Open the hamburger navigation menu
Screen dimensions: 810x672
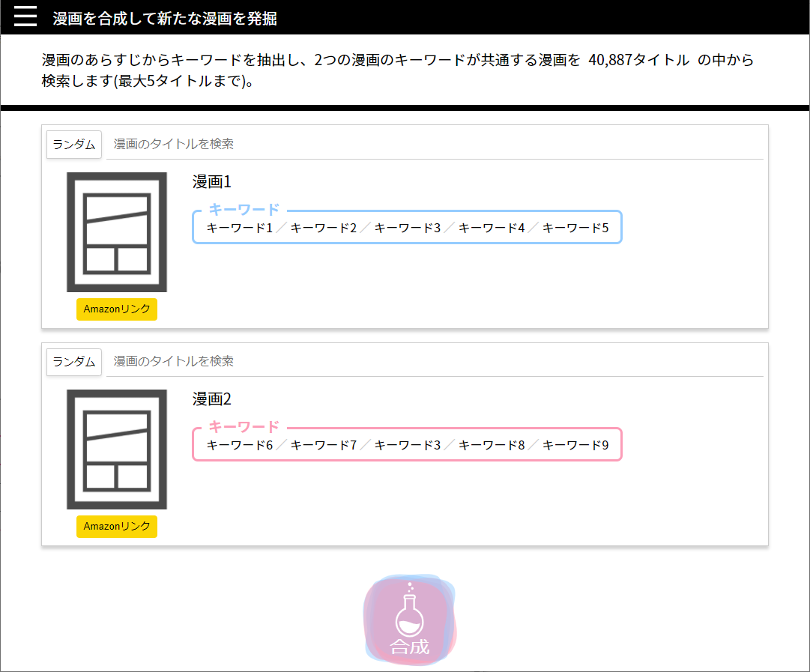[x=25, y=16]
